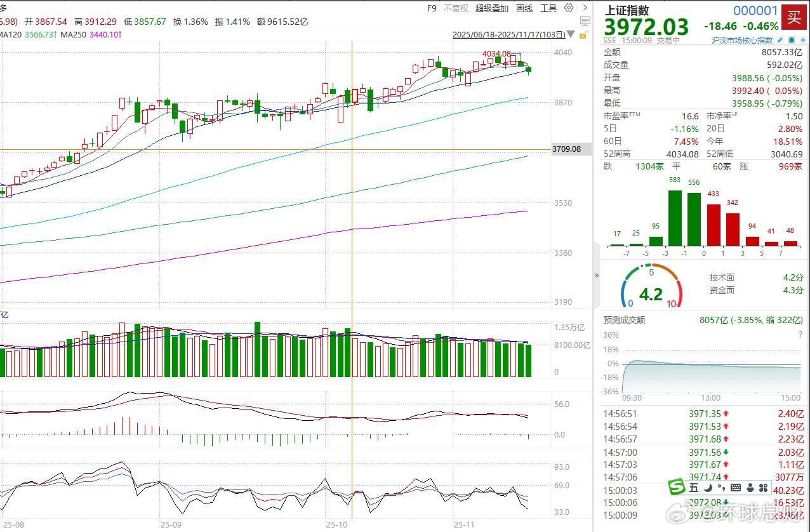Click the 开盘 3988.56 row
The width and height of the screenshot is (810, 532).
pos(703,77)
